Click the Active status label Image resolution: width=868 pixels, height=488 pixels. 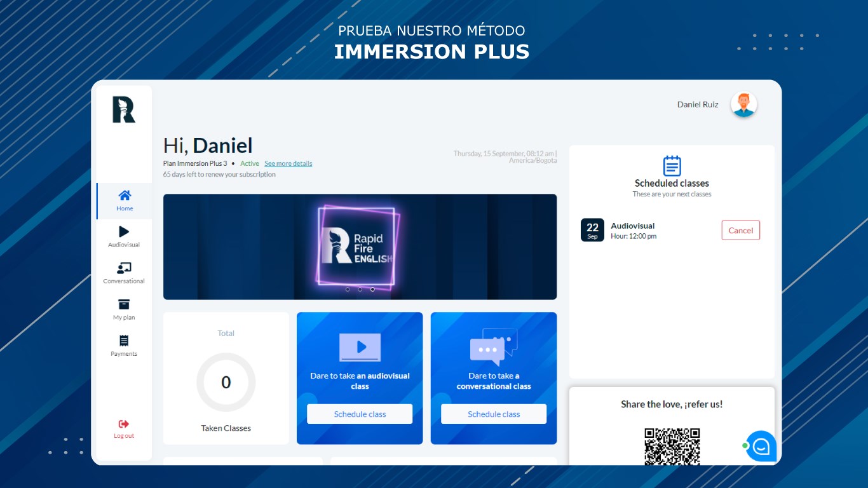pos(250,163)
